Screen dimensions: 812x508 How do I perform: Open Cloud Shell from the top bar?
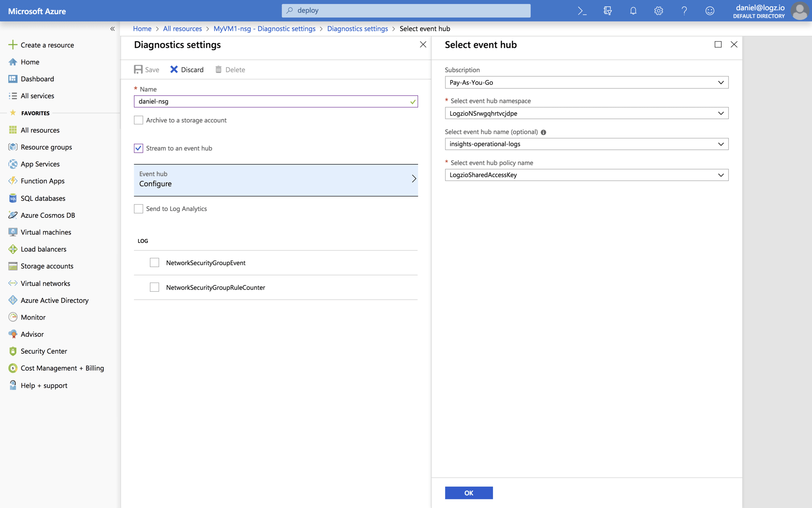(x=582, y=11)
